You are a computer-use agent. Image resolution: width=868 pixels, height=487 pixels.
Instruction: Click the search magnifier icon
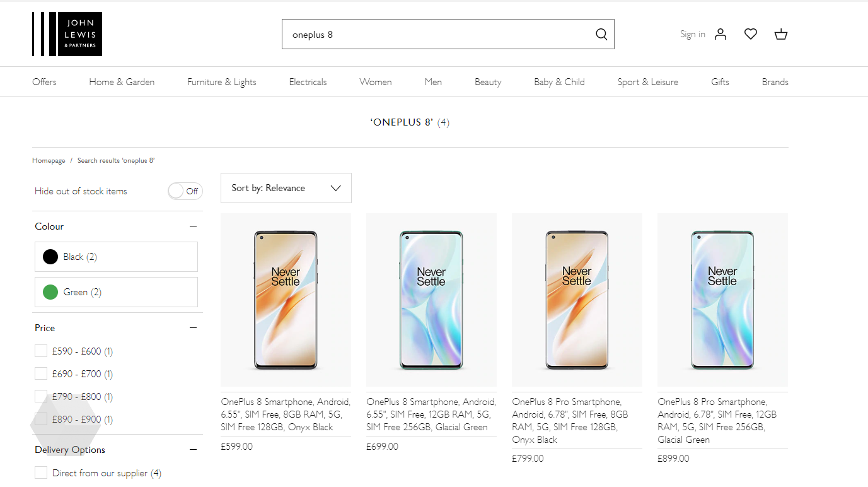pyautogui.click(x=601, y=34)
